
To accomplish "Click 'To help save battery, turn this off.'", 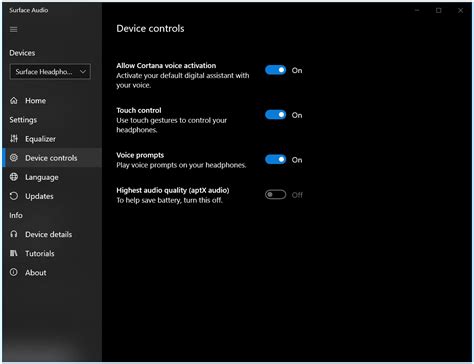I will [x=169, y=200].
